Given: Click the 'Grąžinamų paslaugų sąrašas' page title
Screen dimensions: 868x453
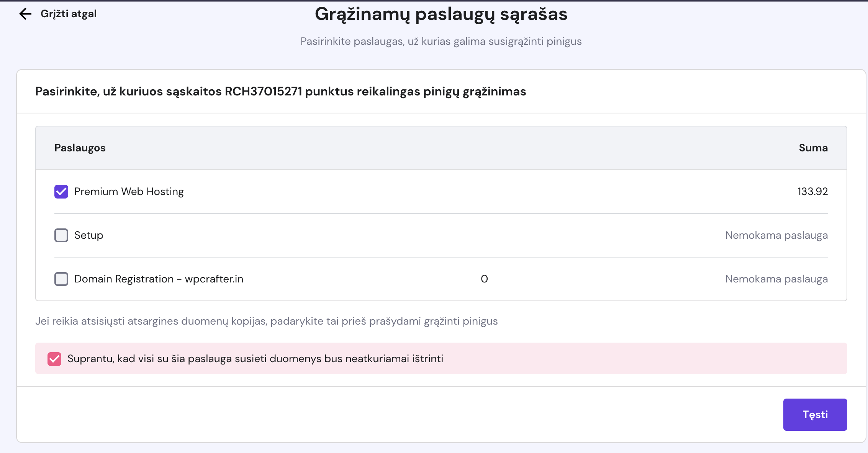Looking at the screenshot, I should click(441, 14).
